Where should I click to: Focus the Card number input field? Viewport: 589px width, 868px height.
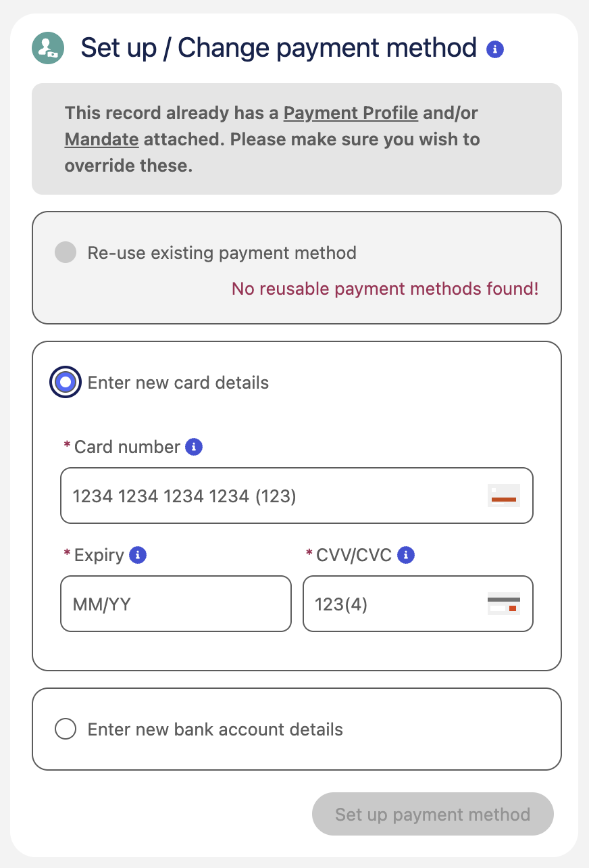click(270, 496)
